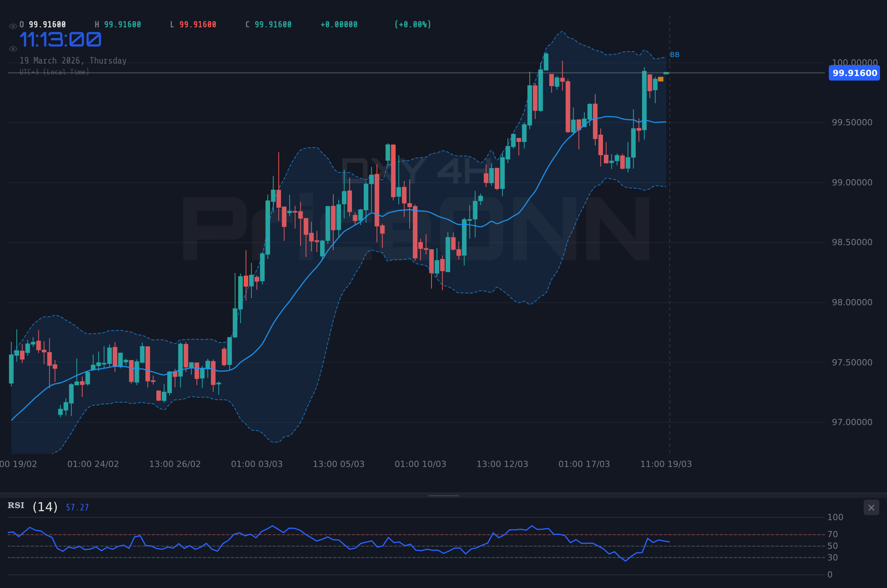Click the UTC+3 (Local Time) timezone label
The image size is (887, 588).
click(x=54, y=72)
